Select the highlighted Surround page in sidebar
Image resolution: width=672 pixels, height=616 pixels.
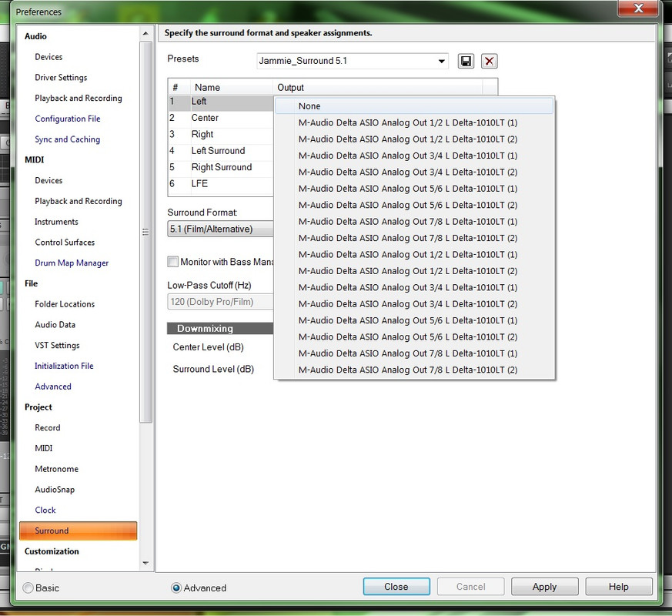pyautogui.click(x=78, y=531)
